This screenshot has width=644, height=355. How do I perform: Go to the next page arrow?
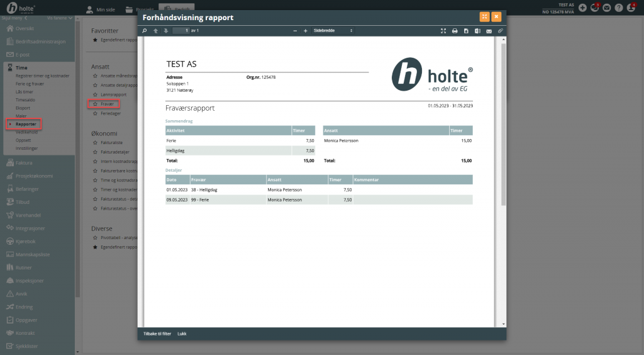pos(165,31)
